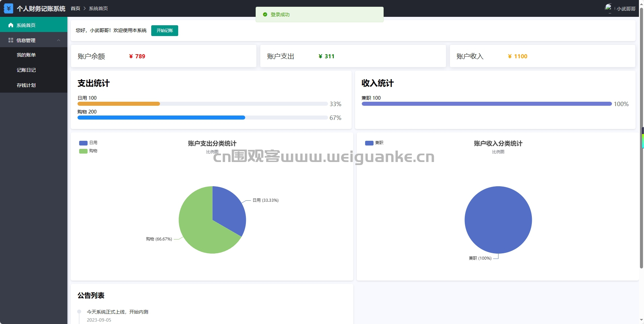Screen dimensions: 644x324
Task: Click the green success check icon
Action: [265, 14]
